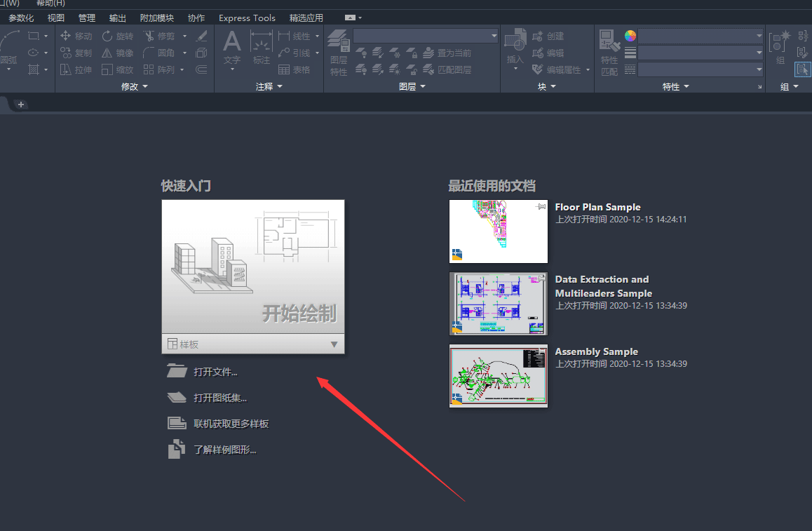This screenshot has width=812, height=531.
Task: Select the Stretch (拉伸) tool
Action: 76,69
